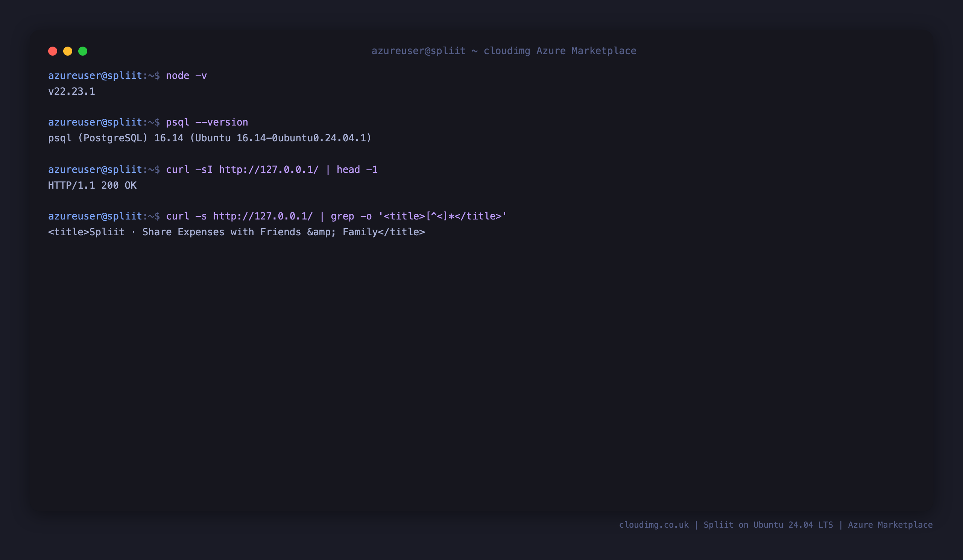The width and height of the screenshot is (963, 560).
Task: Click the red close window dot
Action: [53, 51]
